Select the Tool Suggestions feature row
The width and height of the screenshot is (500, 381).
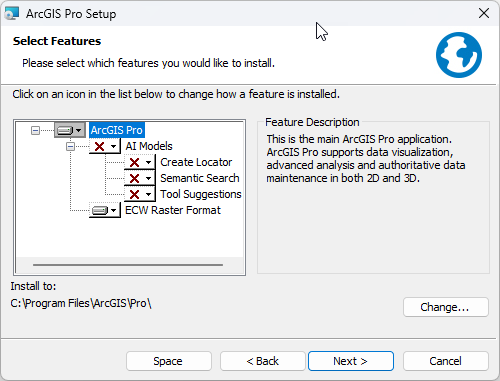tap(201, 194)
